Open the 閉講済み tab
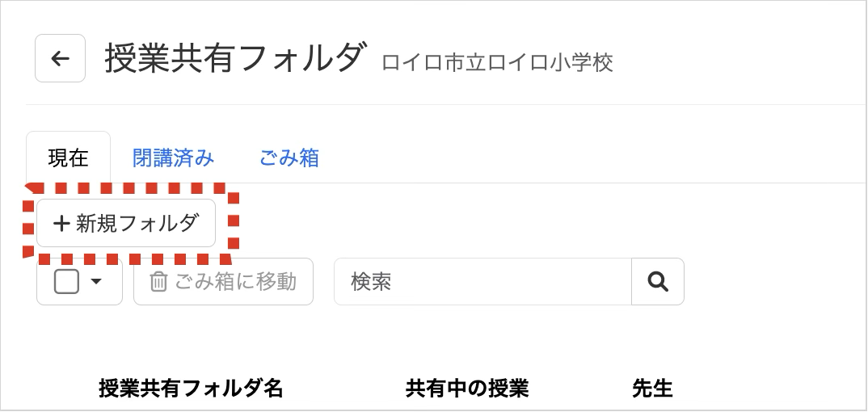The height and width of the screenshot is (412, 868). click(x=173, y=158)
